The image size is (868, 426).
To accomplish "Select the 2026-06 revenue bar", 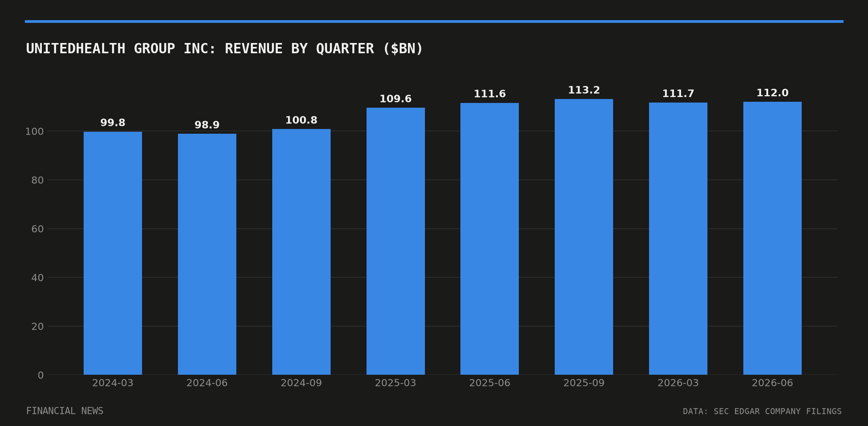I will coord(773,238).
